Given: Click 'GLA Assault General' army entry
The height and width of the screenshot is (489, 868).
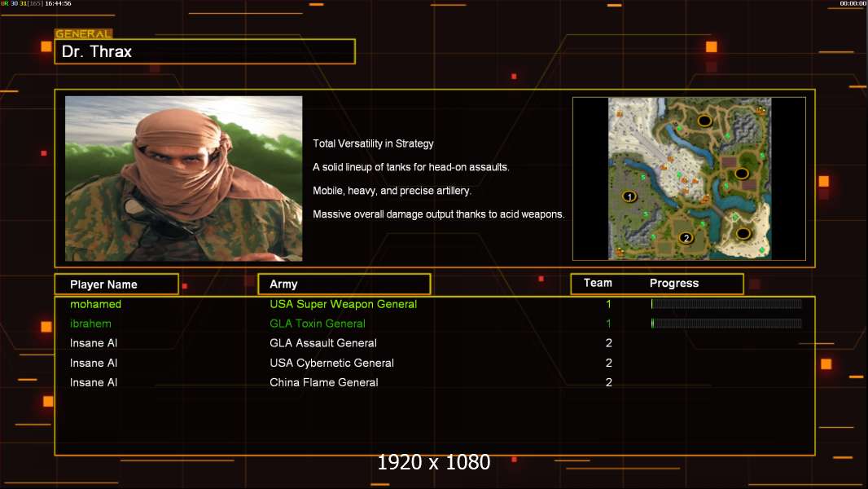Looking at the screenshot, I should [x=322, y=343].
